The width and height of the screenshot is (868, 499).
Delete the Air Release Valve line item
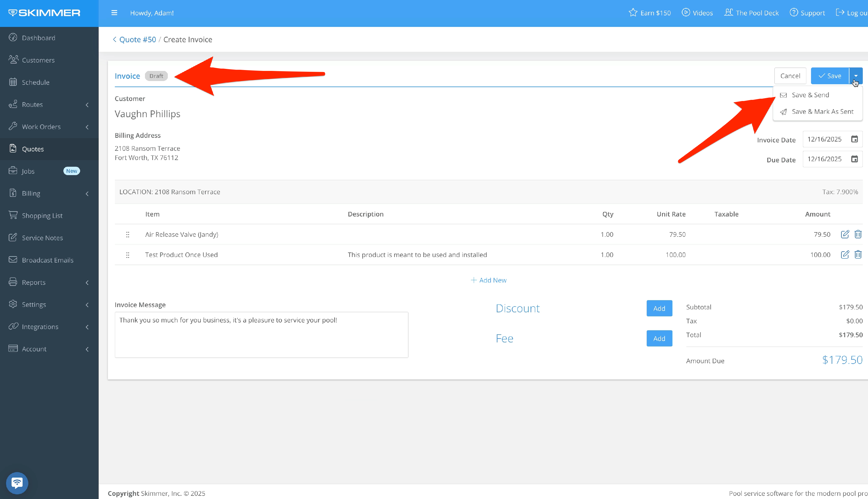point(858,234)
